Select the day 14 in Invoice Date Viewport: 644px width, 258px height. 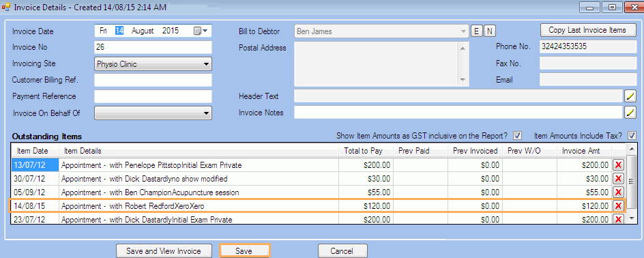pyautogui.click(x=119, y=31)
